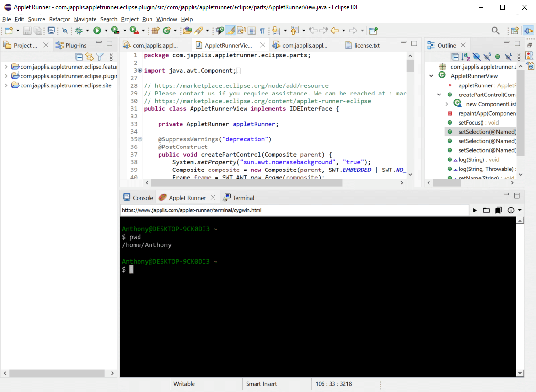536x392 pixels.
Task: Open dropdown arrow beside Debug icon
Action: point(87,31)
